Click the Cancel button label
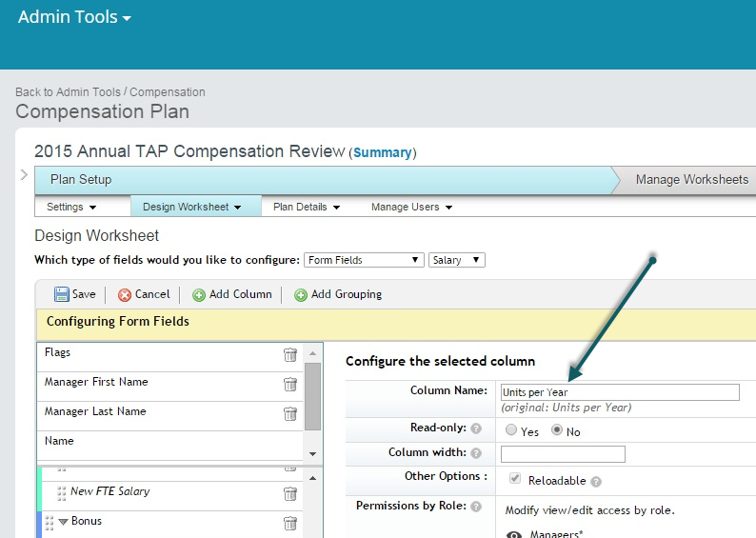Image resolution: width=756 pixels, height=538 pixels. tap(152, 294)
